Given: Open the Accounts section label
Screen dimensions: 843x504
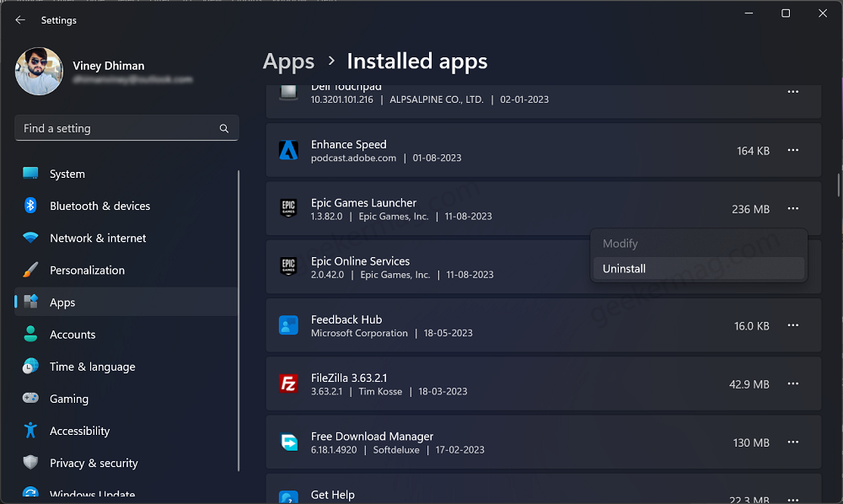Looking at the screenshot, I should pos(72,335).
